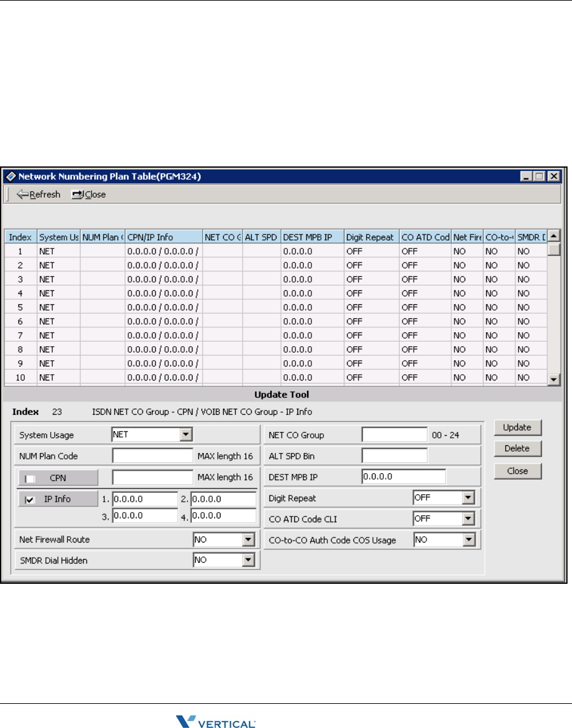Click the Refresh arrow toolbar icon
This screenshot has height=728, width=572.
23,194
